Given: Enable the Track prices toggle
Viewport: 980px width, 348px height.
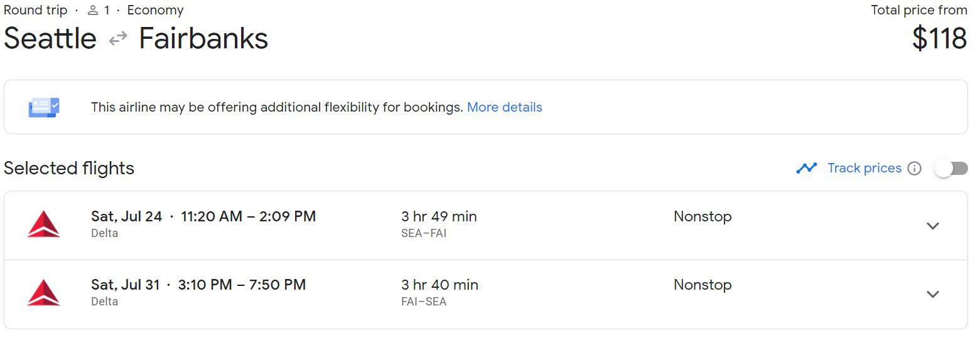Looking at the screenshot, I should 951,169.
